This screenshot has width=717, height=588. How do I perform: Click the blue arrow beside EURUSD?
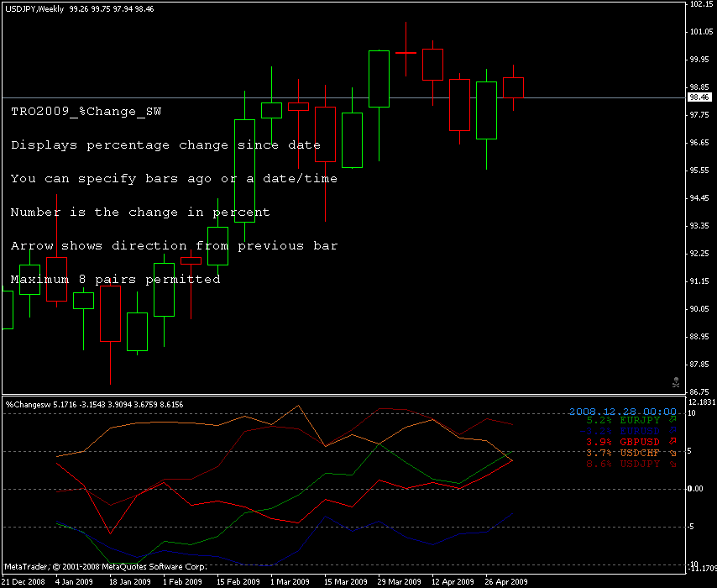pyautogui.click(x=672, y=430)
